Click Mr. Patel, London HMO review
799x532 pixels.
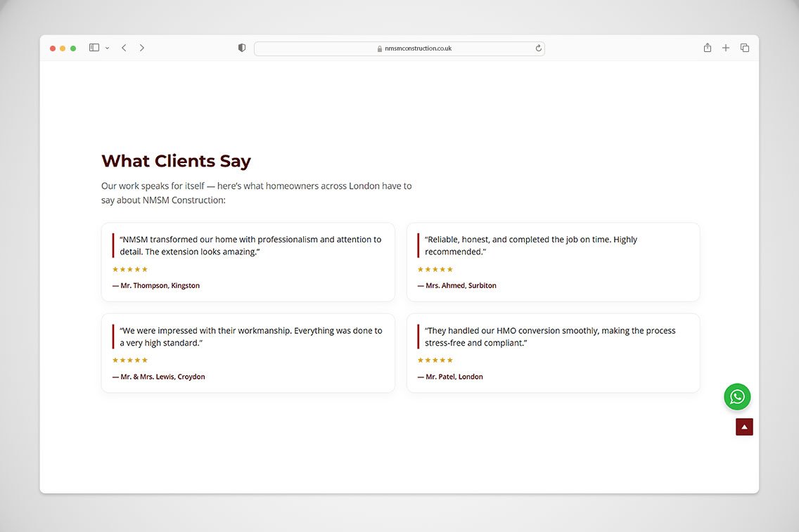coord(553,353)
